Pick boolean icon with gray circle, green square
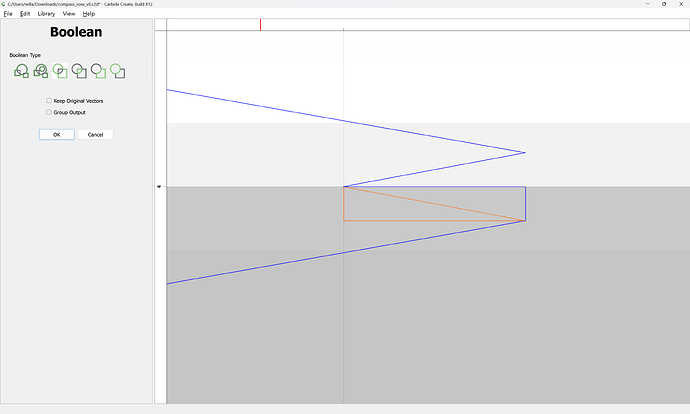Image resolution: width=690 pixels, height=414 pixels. 98,71
